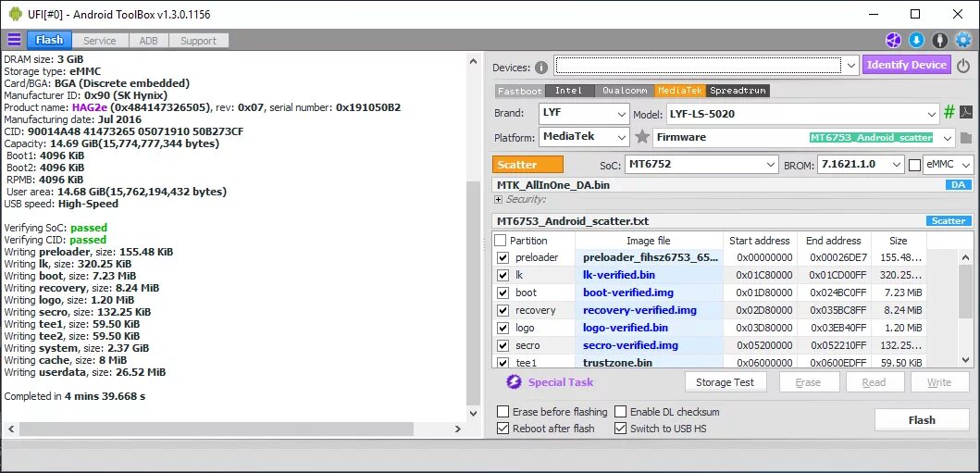Image resolution: width=980 pixels, height=473 pixels.
Task: Open the Special Task link
Action: pyautogui.click(x=561, y=382)
